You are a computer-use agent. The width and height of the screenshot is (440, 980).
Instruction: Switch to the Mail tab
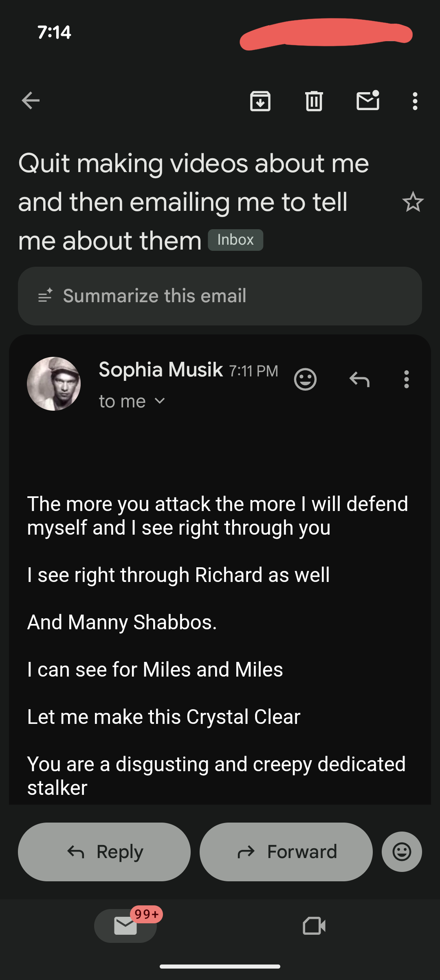click(x=125, y=925)
